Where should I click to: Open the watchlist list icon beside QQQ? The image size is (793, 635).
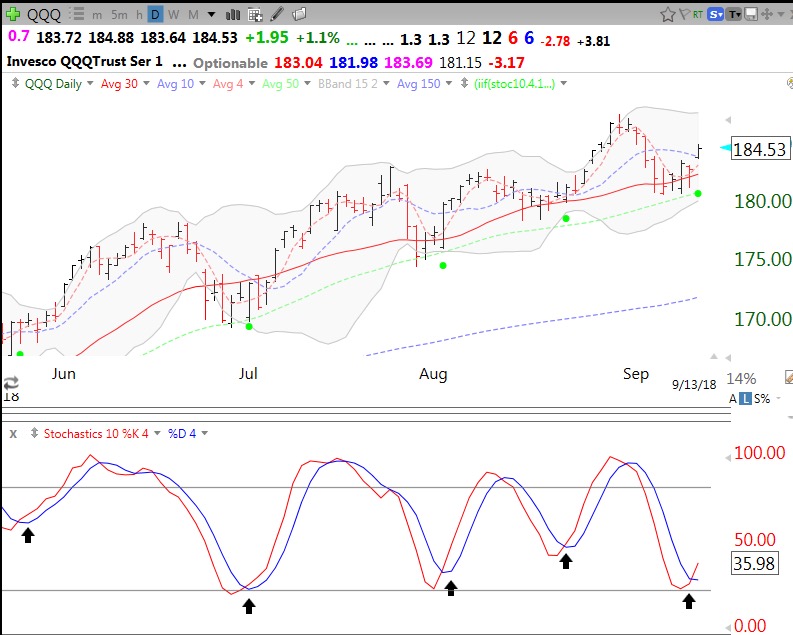coord(77,14)
